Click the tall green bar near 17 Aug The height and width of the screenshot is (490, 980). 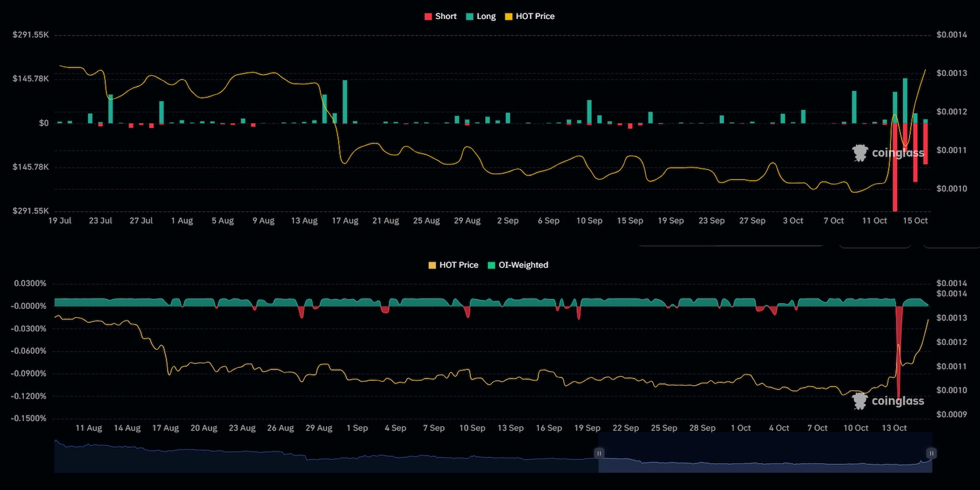pyautogui.click(x=345, y=102)
